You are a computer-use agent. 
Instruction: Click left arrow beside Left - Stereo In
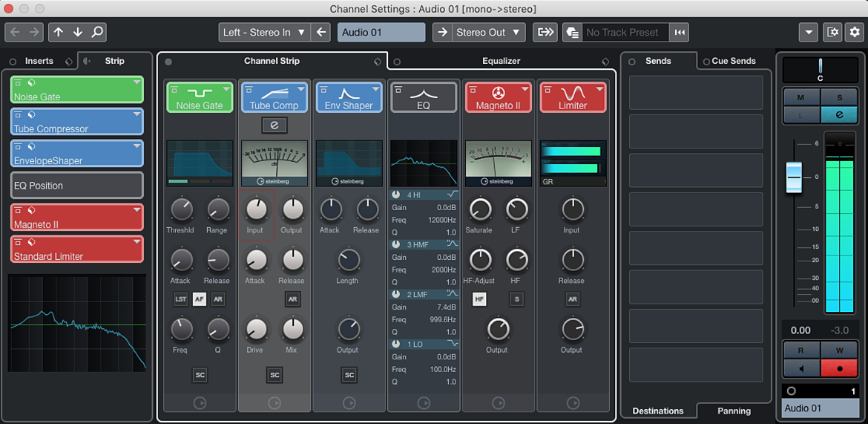pyautogui.click(x=320, y=32)
